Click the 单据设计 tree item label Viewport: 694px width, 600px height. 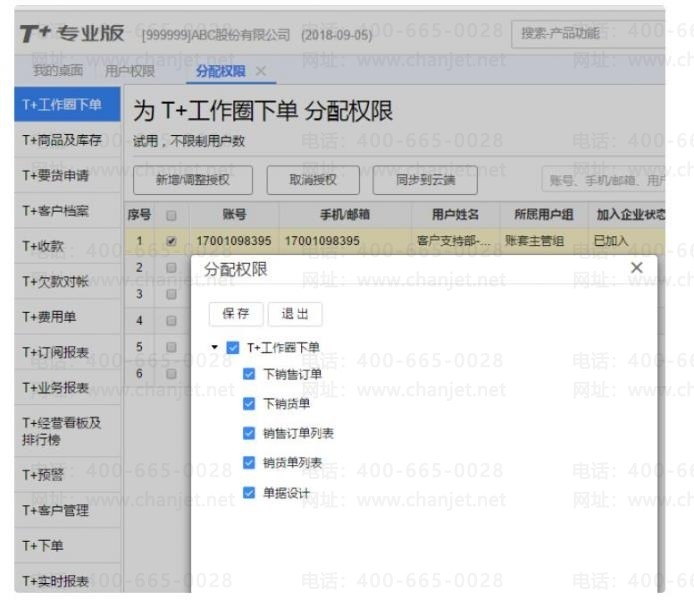(x=286, y=492)
